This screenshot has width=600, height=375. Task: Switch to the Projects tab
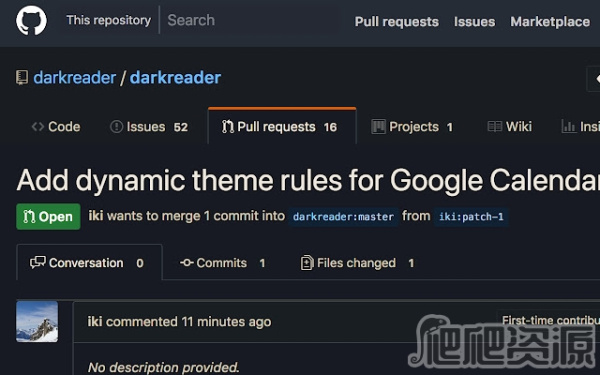pyautogui.click(x=412, y=127)
